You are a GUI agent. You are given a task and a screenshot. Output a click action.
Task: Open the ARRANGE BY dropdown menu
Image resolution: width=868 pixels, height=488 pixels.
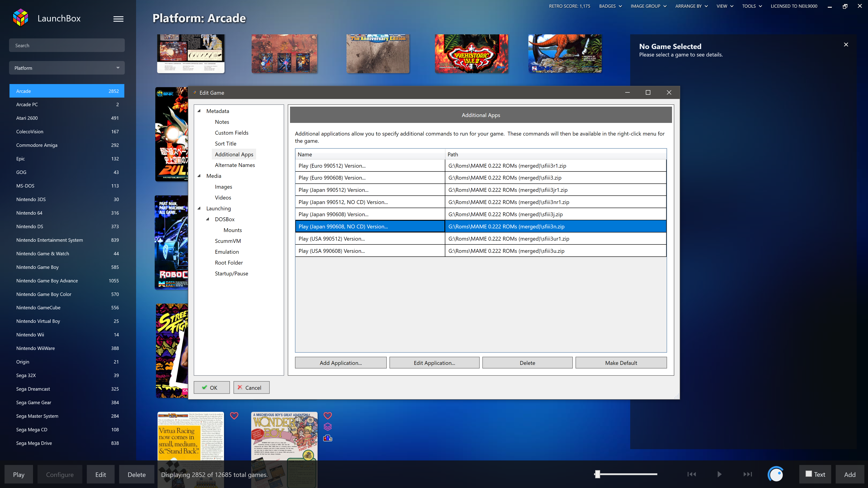click(x=691, y=6)
